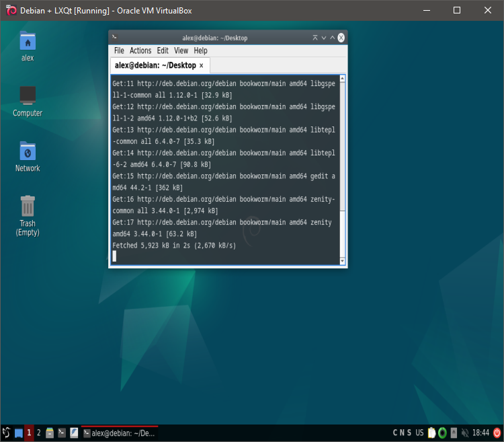
Task: Launch terminal from quick launch icon
Action: coord(62,433)
